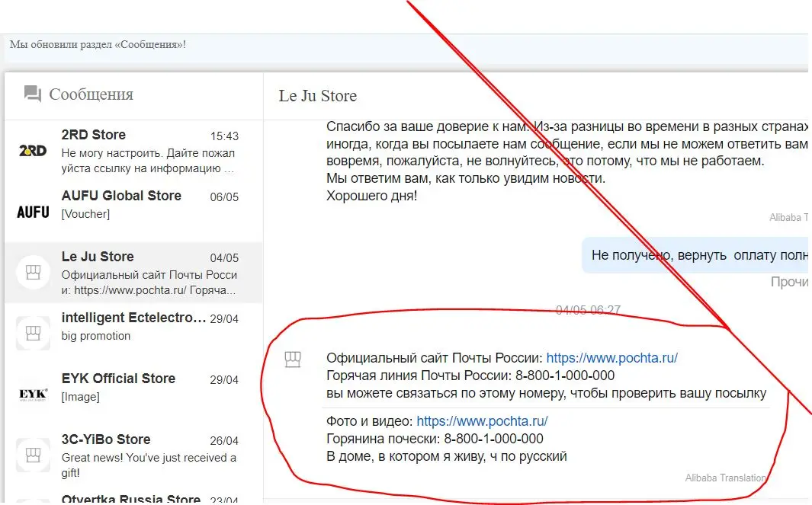812x505 pixels.
Task: Open the AUFU Global Store conversation
Action: (x=133, y=213)
